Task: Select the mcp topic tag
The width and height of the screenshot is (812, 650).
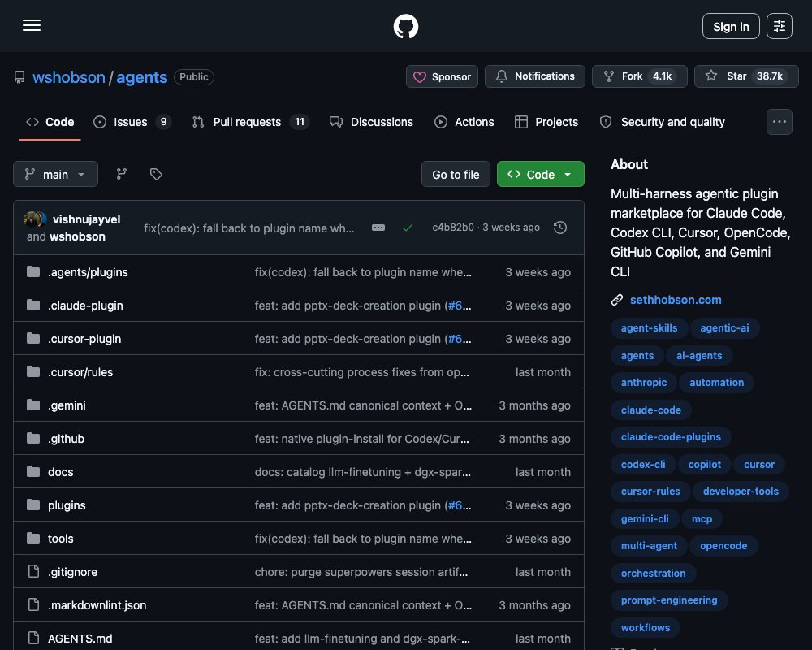Action: click(702, 519)
